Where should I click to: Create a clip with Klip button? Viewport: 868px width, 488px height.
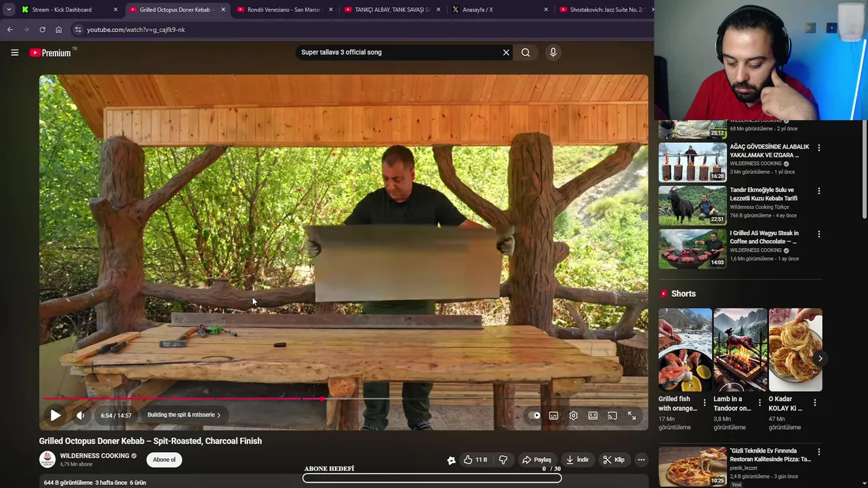point(614,460)
